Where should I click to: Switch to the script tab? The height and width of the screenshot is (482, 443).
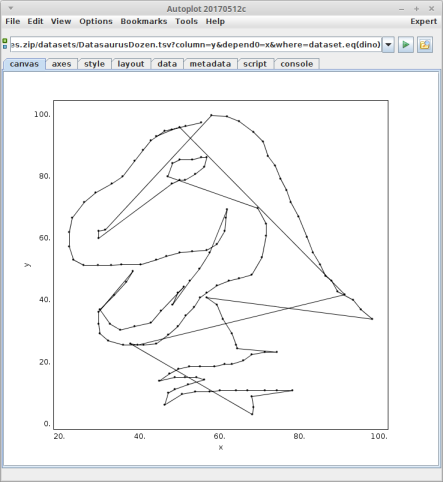click(255, 64)
